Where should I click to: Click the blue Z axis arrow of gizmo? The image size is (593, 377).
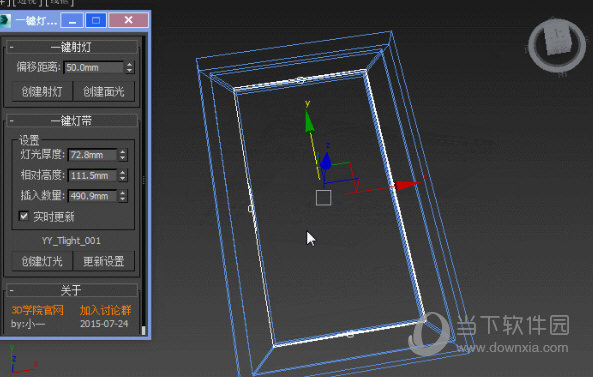tap(326, 160)
